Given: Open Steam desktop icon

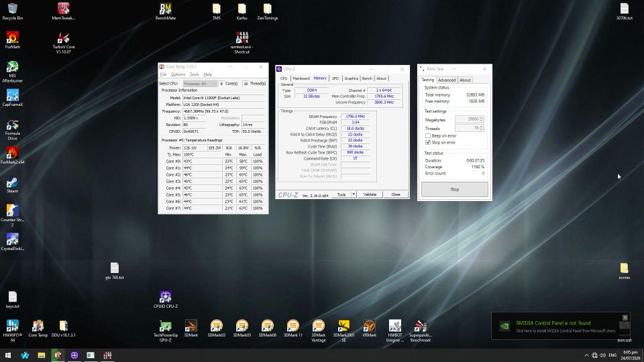Looking at the screenshot, I should [x=12, y=184].
